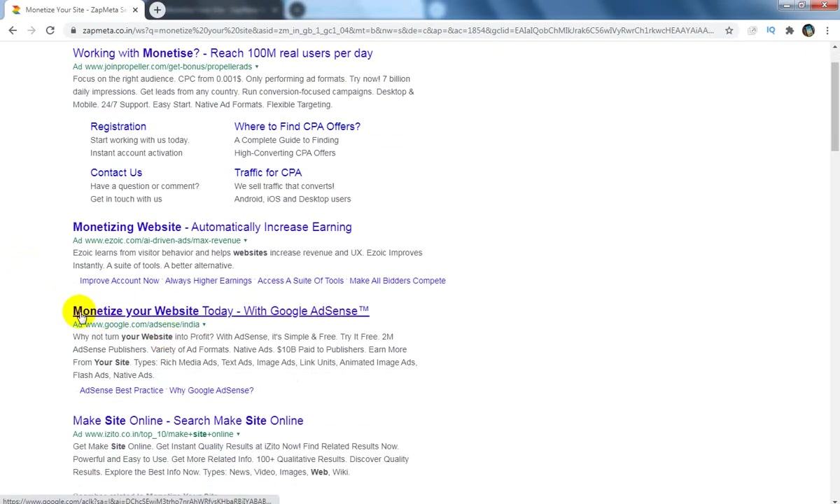Click AdSense Best Practice sitelink
Image resolution: width=840 pixels, height=504 pixels.
click(x=121, y=391)
